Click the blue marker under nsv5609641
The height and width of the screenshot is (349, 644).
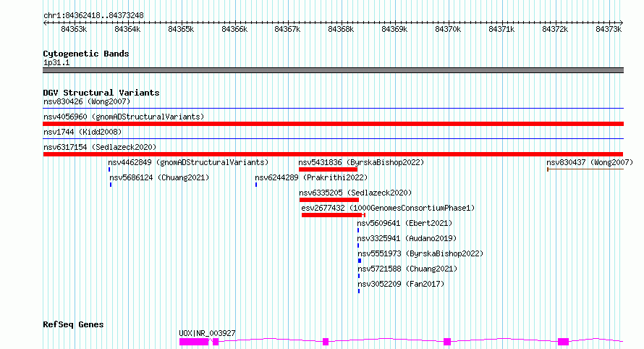(x=358, y=230)
